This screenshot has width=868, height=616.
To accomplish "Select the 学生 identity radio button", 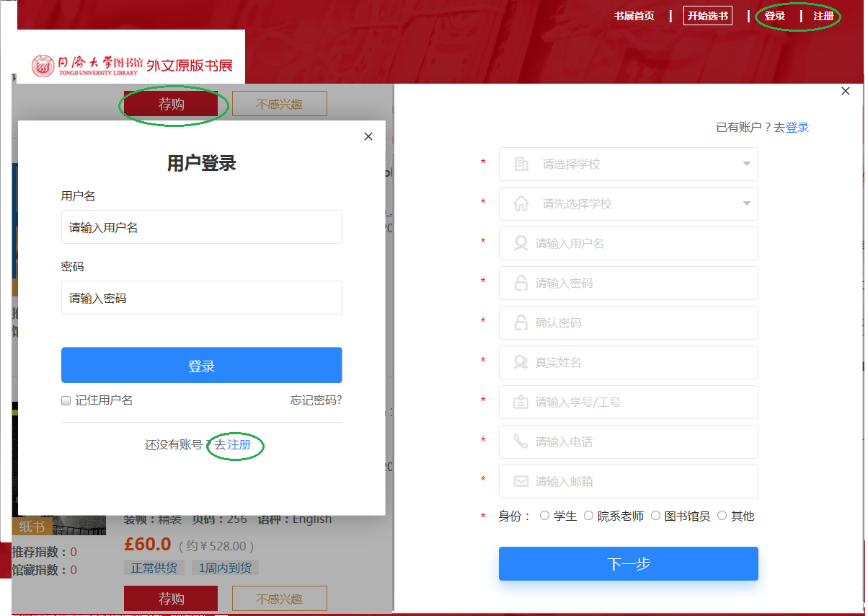I will click(544, 516).
